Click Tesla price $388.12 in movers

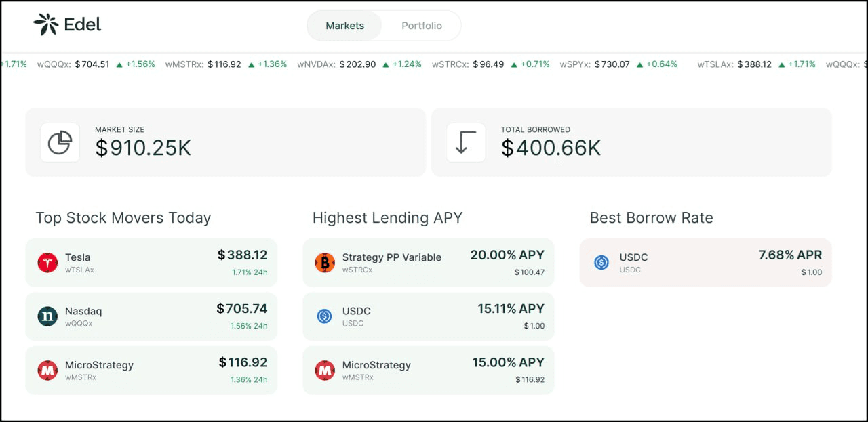point(242,255)
